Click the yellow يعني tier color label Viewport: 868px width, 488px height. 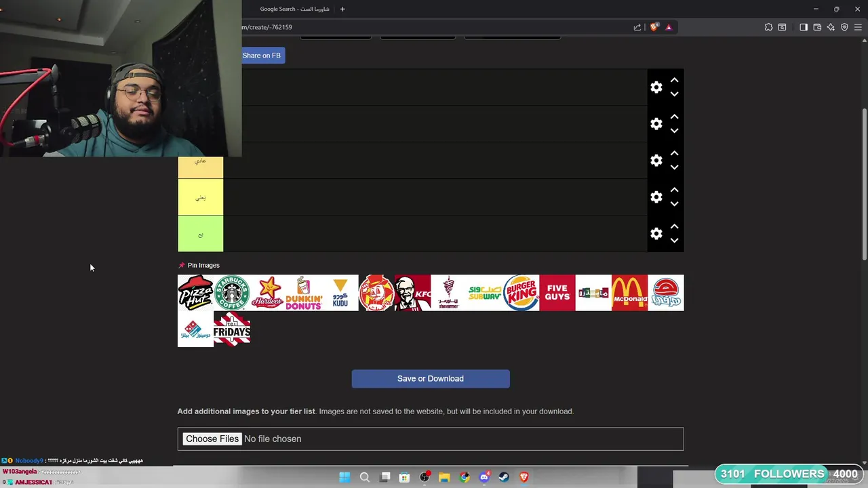pyautogui.click(x=200, y=197)
